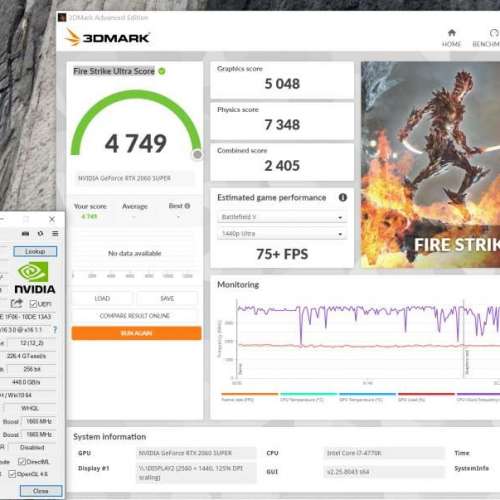Screen dimensions: 500x500
Task: Toggle the GPU Load legend item
Action: pyautogui.click(x=426, y=397)
